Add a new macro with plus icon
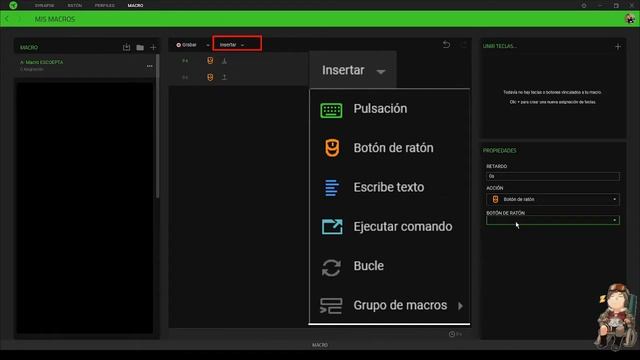Image resolution: width=640 pixels, height=360 pixels. [x=153, y=48]
